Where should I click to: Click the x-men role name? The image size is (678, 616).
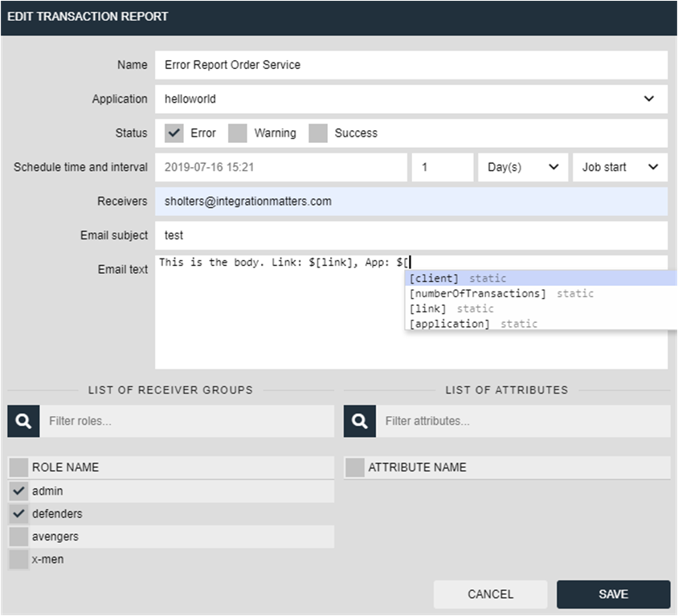tap(47, 559)
